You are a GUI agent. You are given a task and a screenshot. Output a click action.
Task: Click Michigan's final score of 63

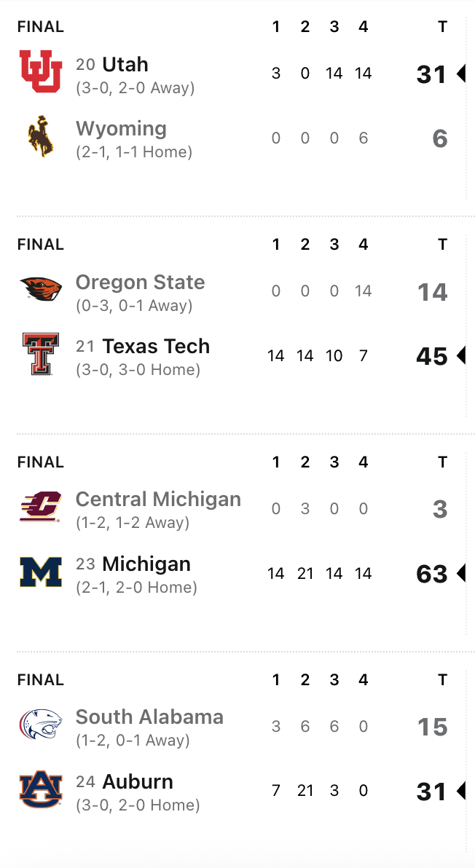(431, 574)
